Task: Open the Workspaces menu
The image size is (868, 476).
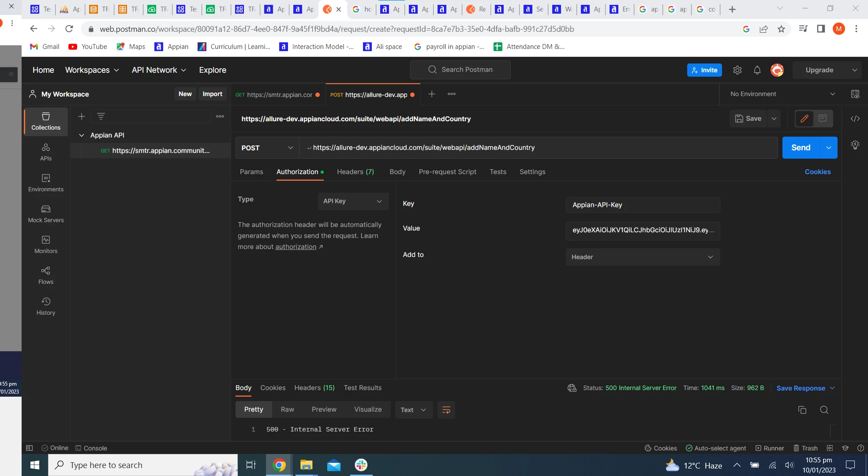Action: click(92, 70)
